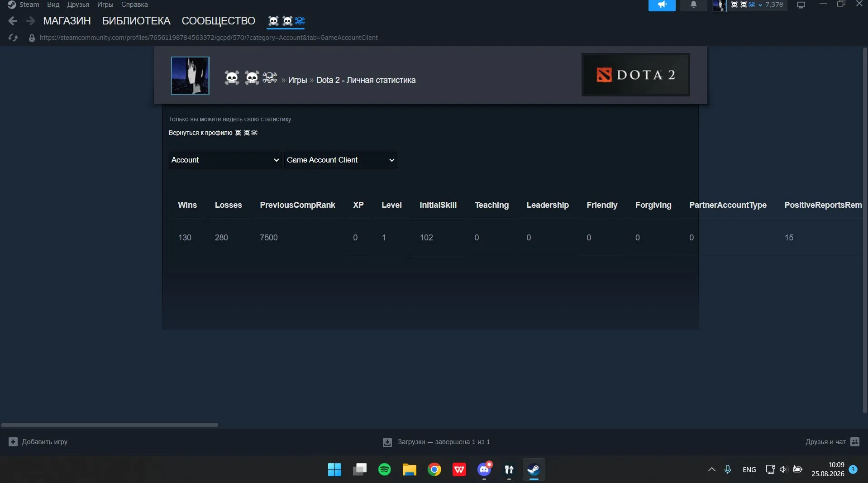Click the ENG language indicator
868x483 pixels.
point(749,469)
